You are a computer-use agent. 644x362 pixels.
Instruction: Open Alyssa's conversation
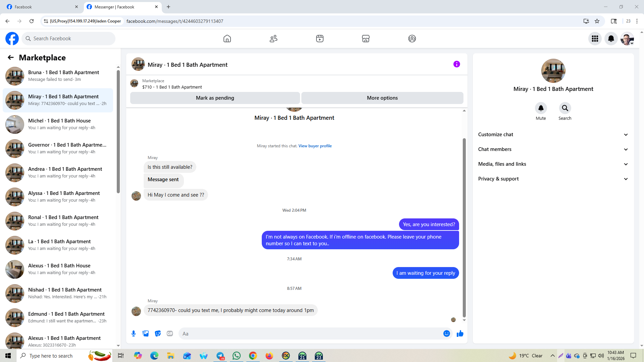pos(58,197)
